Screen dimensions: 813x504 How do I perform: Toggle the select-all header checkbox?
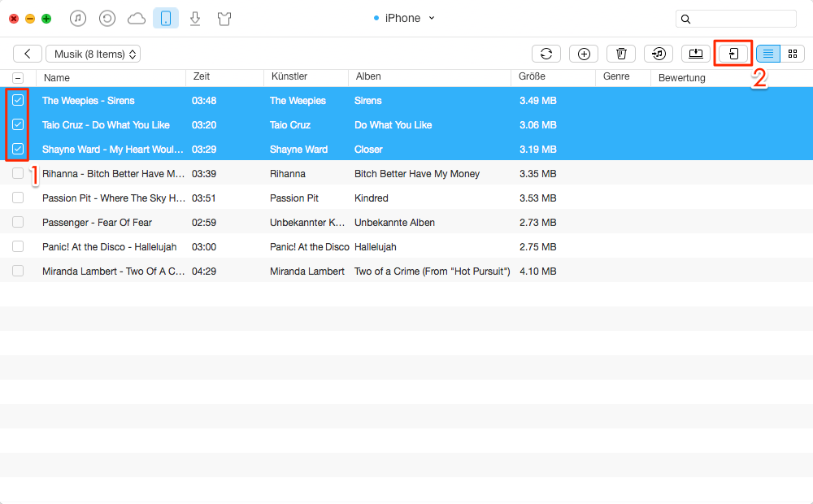click(18, 78)
